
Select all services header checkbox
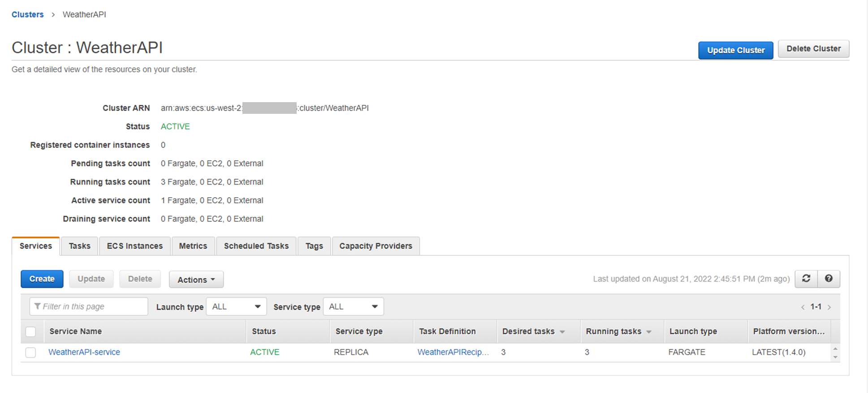(30, 332)
